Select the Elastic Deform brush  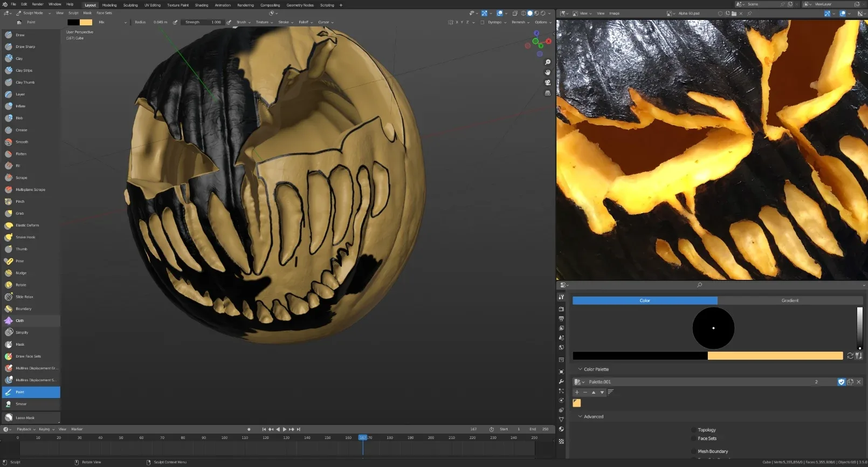[x=27, y=225]
